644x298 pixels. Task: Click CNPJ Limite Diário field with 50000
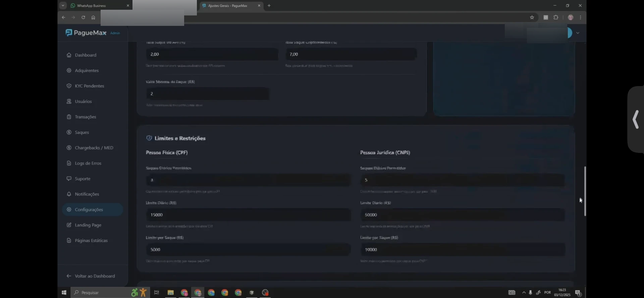click(x=463, y=215)
